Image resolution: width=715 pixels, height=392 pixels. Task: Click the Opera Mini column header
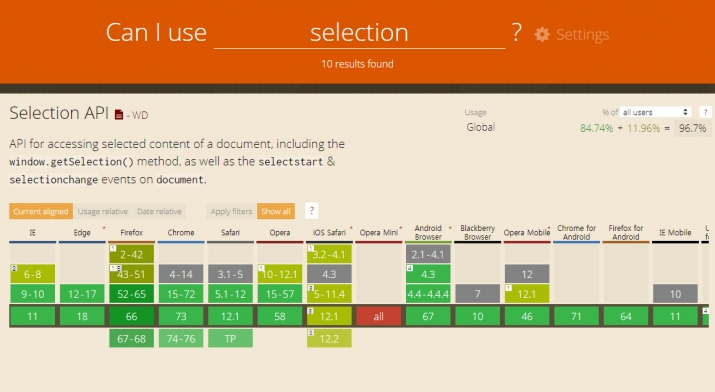378,232
